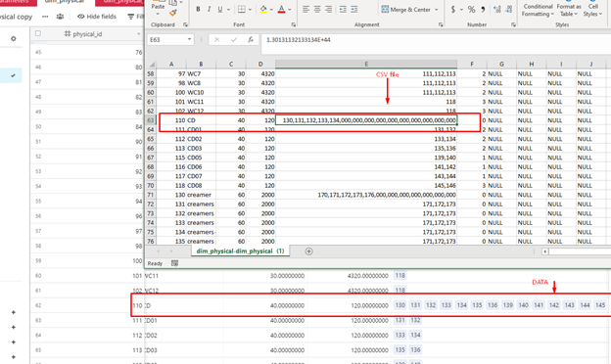
Task: Select column E header in Excel
Action: pyautogui.click(x=366, y=64)
